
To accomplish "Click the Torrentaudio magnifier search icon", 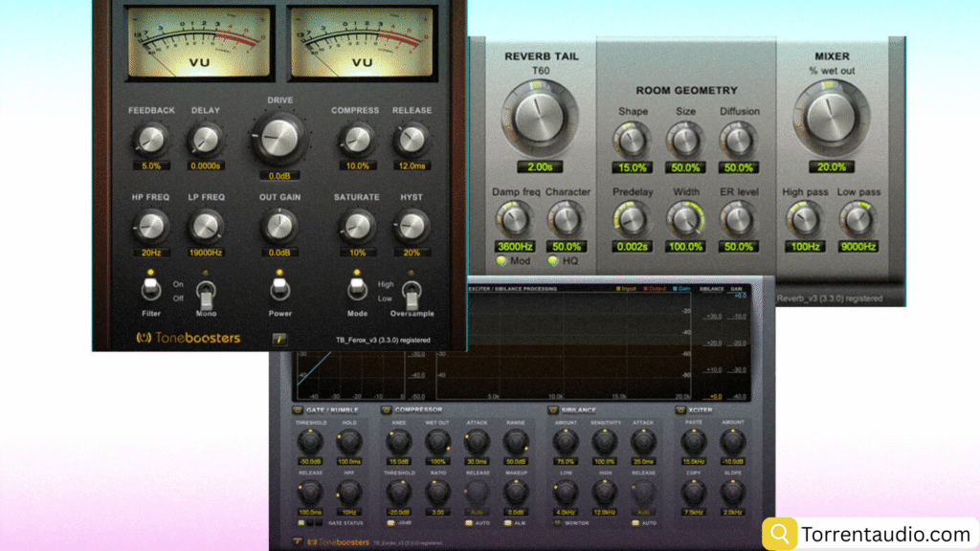I will [781, 534].
